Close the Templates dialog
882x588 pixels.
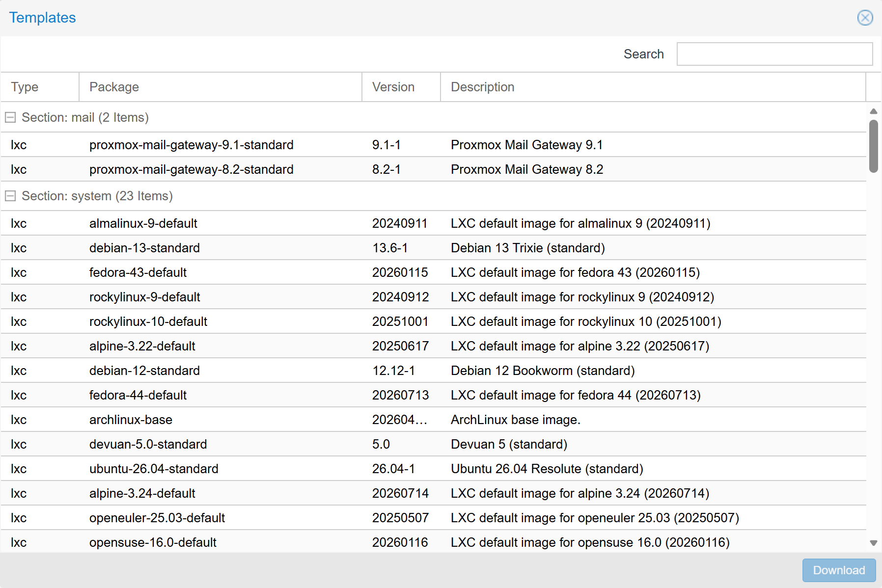(865, 18)
